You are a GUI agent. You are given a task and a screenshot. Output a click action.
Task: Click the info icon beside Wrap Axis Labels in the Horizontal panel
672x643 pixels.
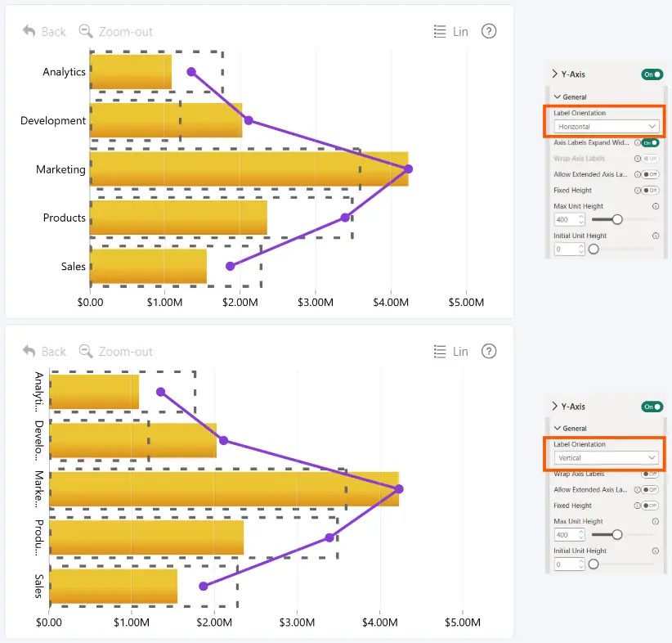pos(638,159)
